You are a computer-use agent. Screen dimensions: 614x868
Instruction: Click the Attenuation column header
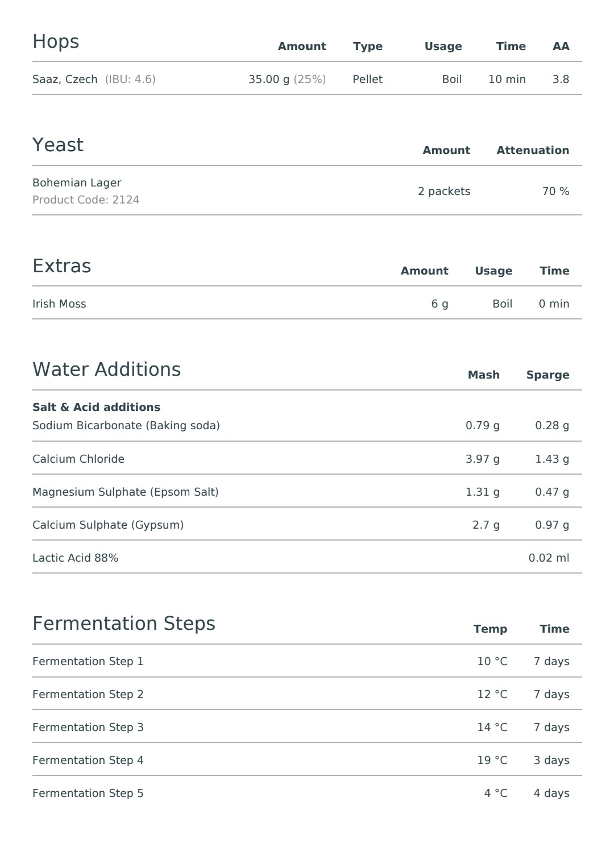[x=533, y=151]
